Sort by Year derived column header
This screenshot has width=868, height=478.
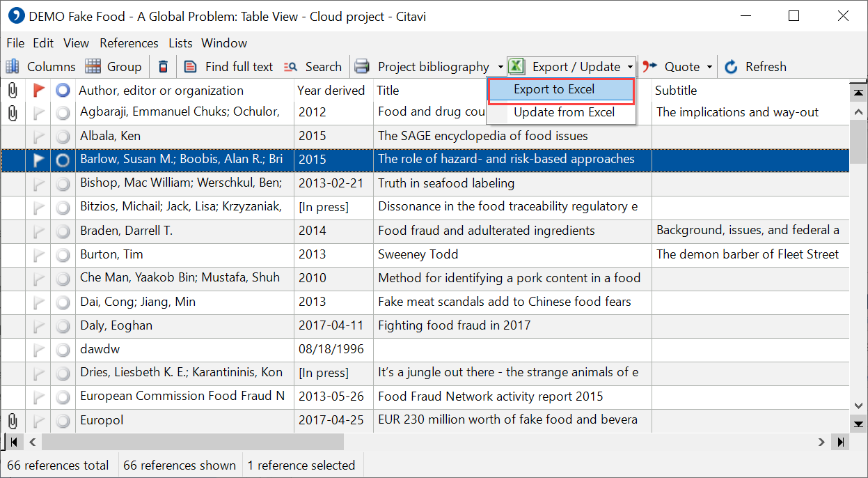point(333,91)
